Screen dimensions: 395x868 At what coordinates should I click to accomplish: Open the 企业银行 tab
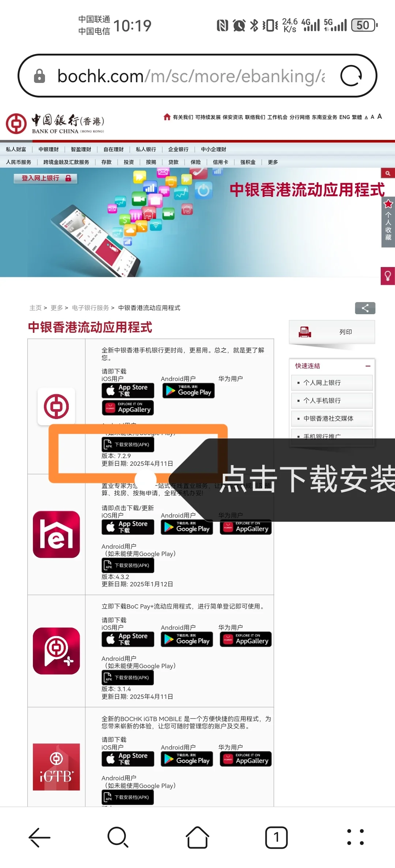[x=178, y=149]
